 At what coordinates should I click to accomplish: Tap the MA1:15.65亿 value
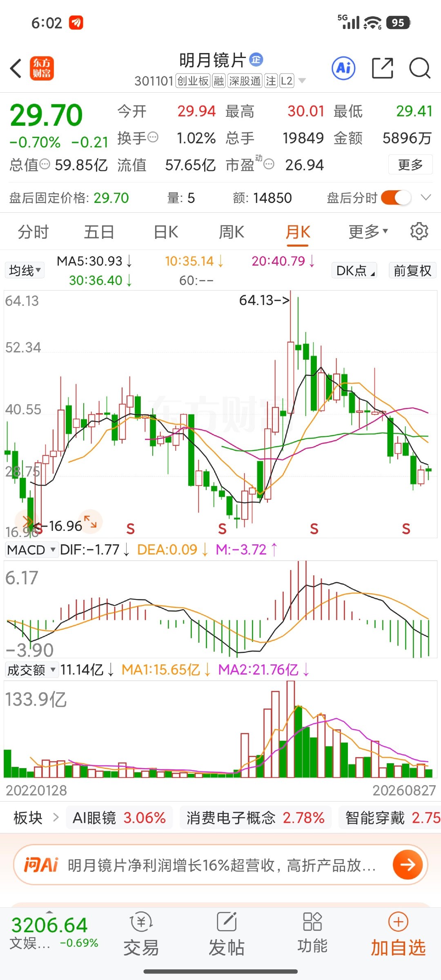coord(166,670)
